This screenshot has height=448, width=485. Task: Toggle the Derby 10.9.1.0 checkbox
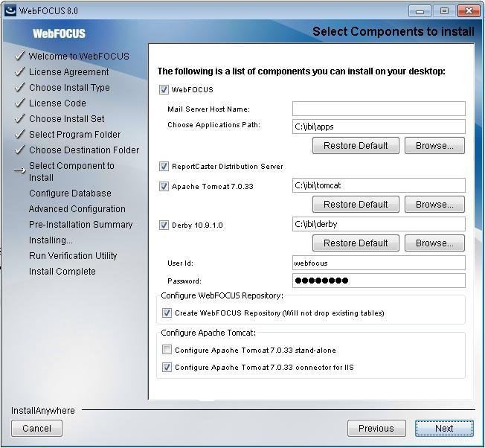pos(164,225)
